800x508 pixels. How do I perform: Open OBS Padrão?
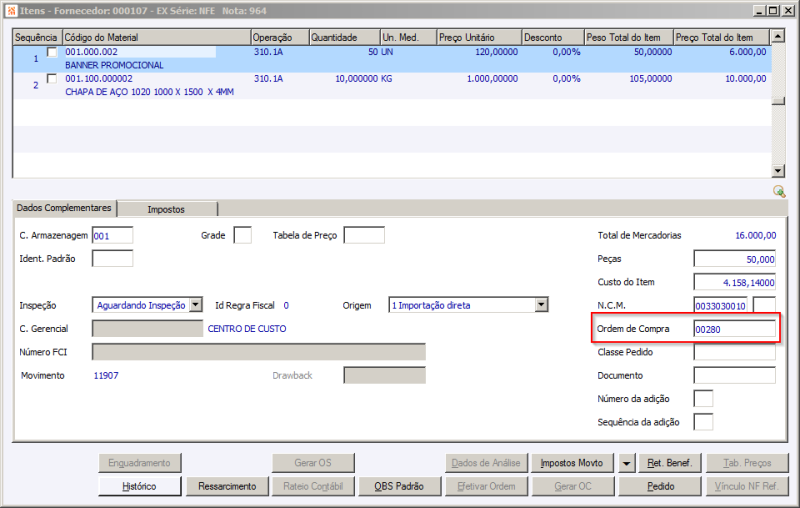tap(399, 486)
